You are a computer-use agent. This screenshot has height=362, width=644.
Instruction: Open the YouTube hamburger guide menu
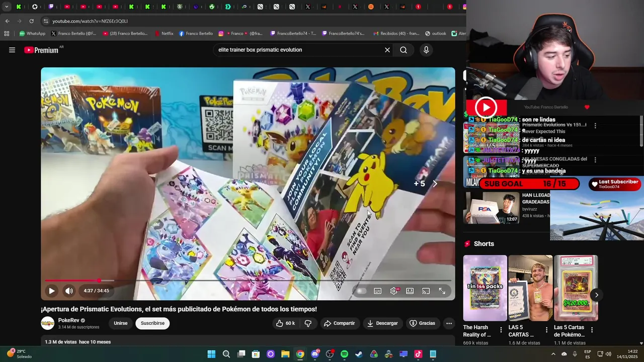pyautogui.click(x=12, y=50)
